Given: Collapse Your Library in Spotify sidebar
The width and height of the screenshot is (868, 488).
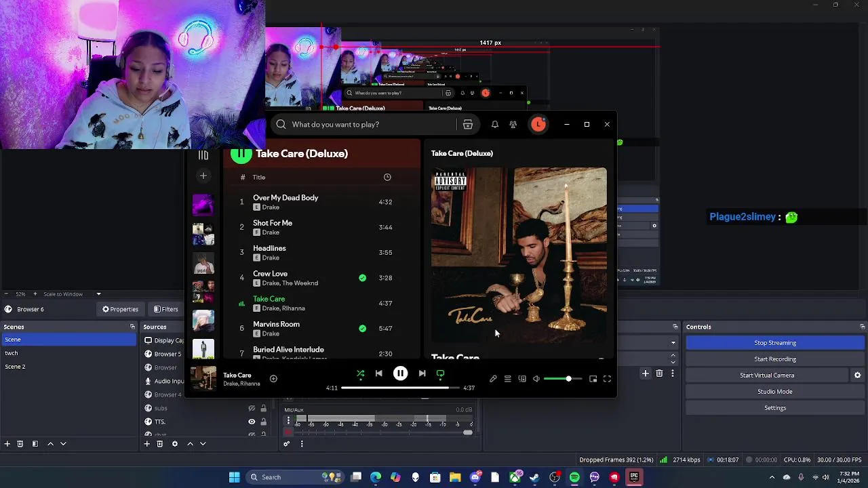Looking at the screenshot, I should click(203, 155).
